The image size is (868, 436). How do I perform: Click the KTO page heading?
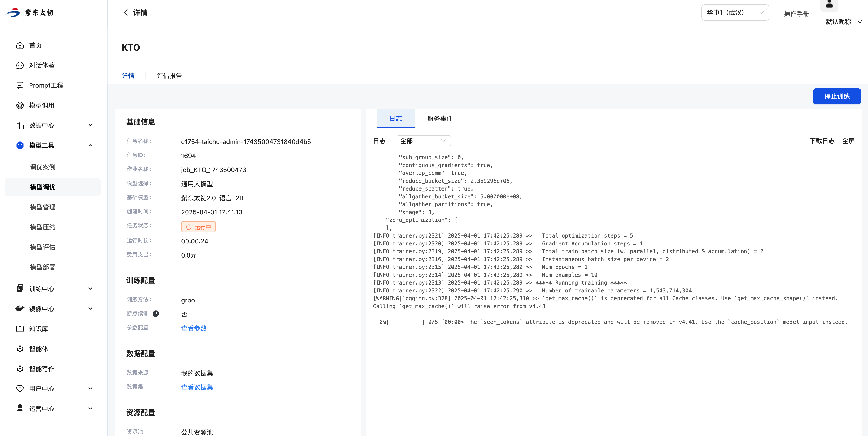[131, 47]
